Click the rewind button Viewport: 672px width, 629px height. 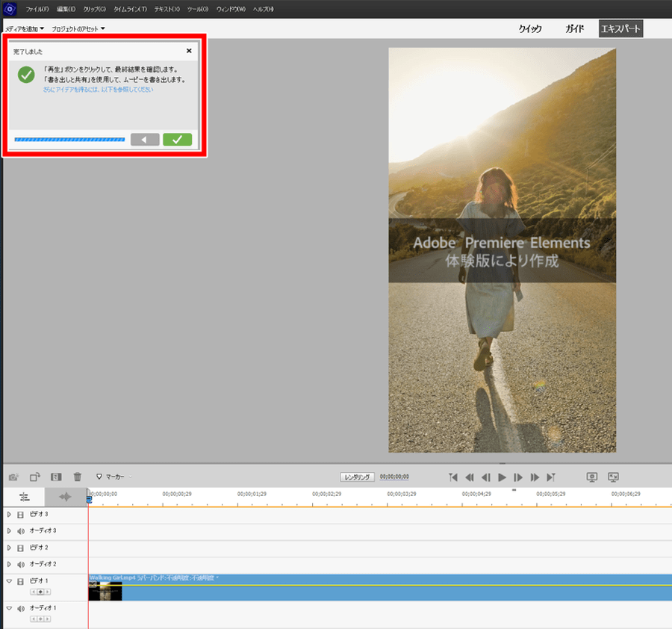tap(470, 477)
